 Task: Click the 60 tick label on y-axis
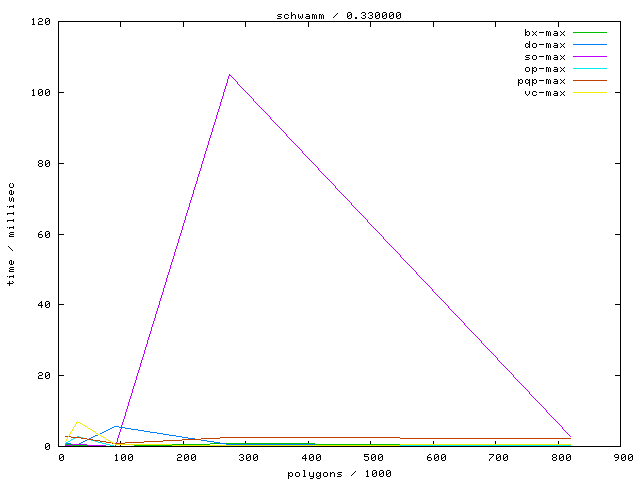click(x=46, y=234)
